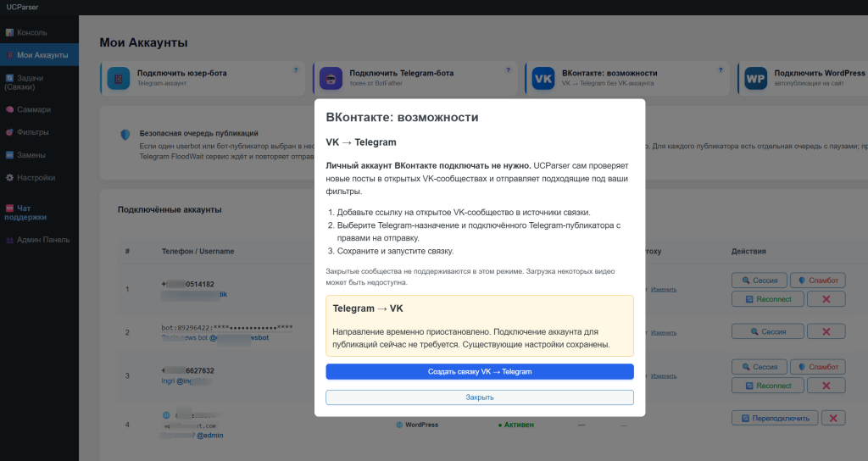Open Мои Аккаунты in sidebar

[x=39, y=55]
